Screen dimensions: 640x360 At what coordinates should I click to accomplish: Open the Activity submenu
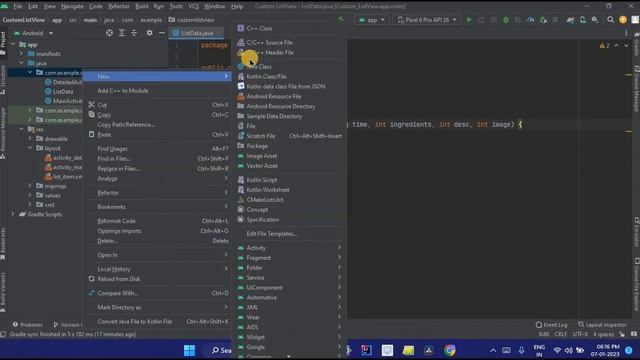[x=289, y=248]
